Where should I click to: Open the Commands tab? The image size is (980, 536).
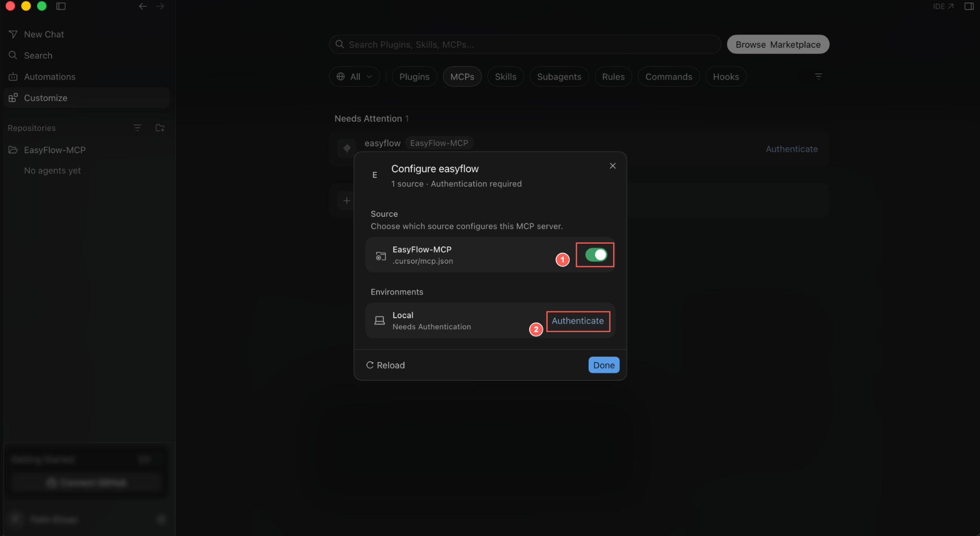click(x=668, y=77)
